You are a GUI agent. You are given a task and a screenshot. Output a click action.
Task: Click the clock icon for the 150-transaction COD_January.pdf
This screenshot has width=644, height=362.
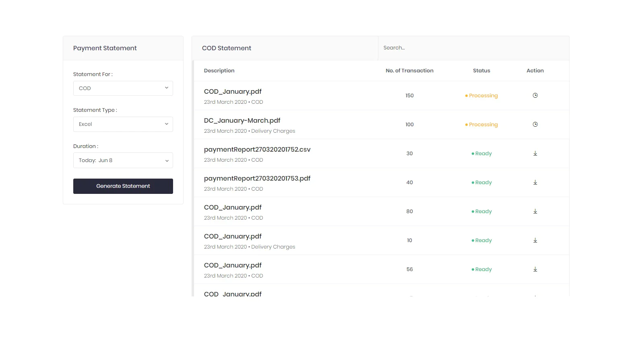(535, 95)
